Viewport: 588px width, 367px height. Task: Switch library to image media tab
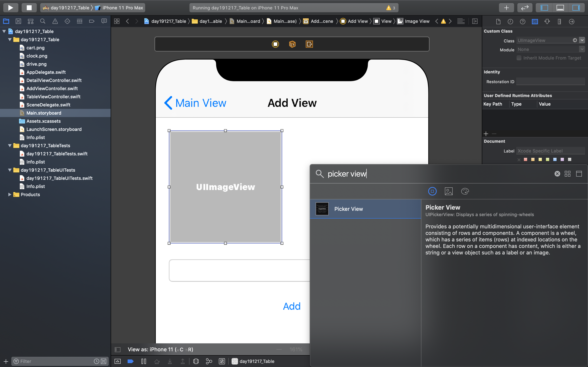449,191
